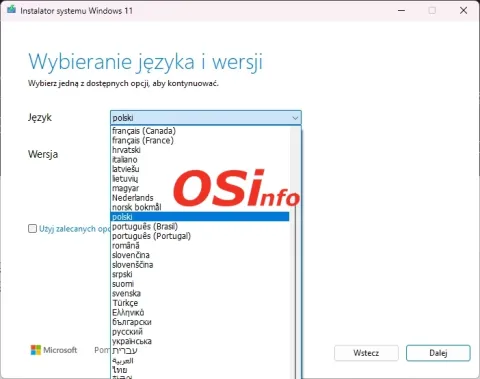
Task: Select Ελληνικά language option
Action: pyautogui.click(x=200, y=313)
